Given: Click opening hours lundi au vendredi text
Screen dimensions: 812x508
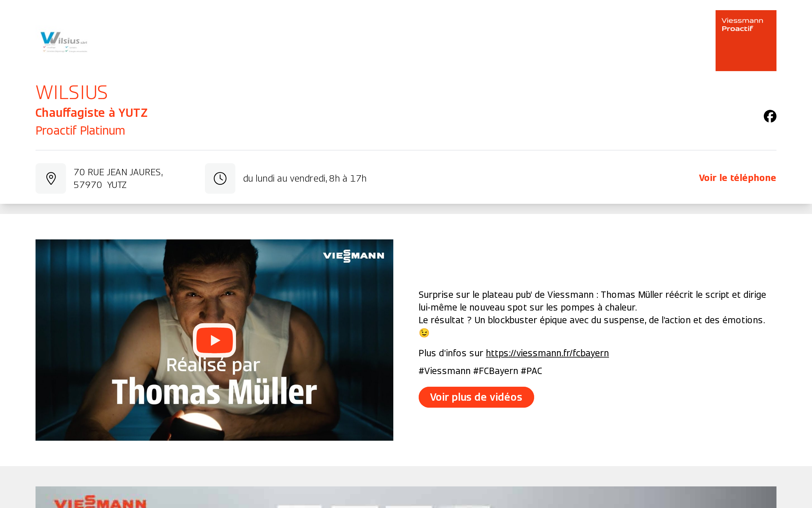Looking at the screenshot, I should (305, 178).
